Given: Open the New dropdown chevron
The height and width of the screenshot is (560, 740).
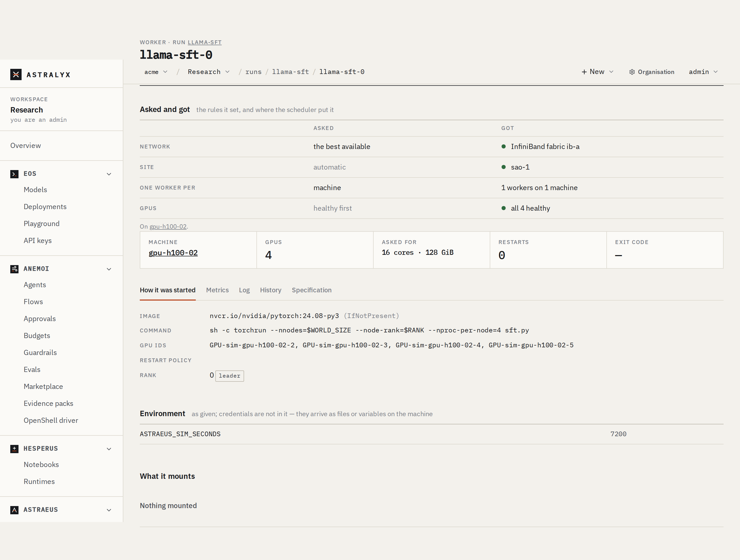Looking at the screenshot, I should [611, 72].
